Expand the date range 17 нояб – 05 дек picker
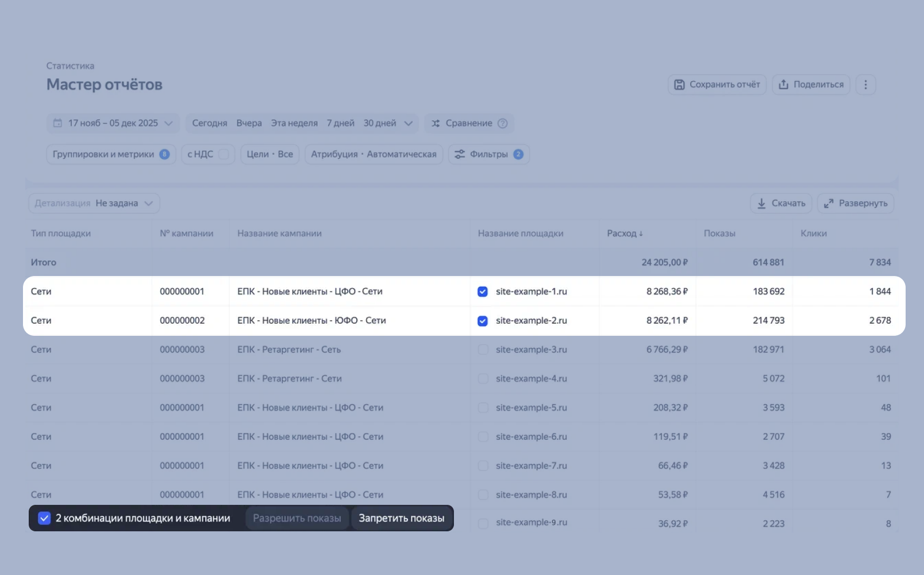 click(113, 123)
